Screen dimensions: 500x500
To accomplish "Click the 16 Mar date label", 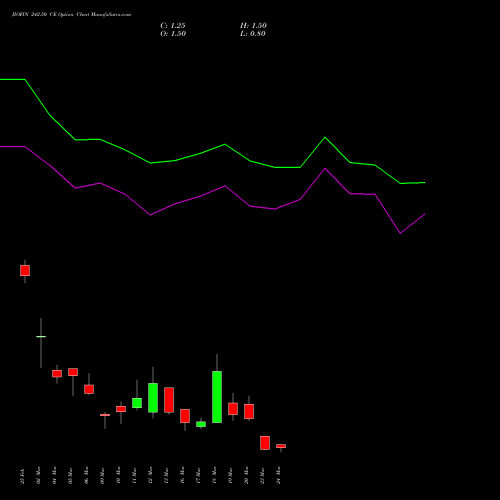I will click(x=182, y=475).
